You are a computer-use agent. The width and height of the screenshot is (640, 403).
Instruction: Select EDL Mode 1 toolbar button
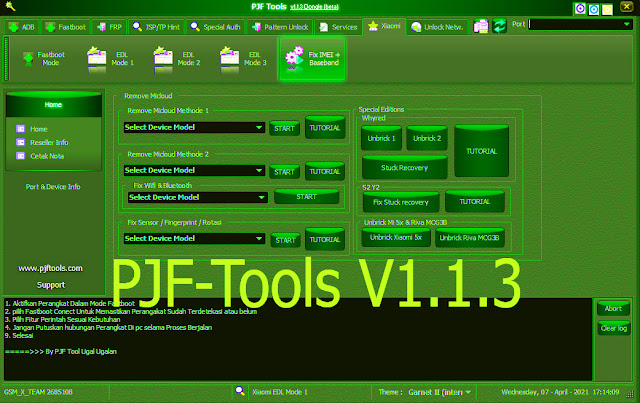point(110,59)
